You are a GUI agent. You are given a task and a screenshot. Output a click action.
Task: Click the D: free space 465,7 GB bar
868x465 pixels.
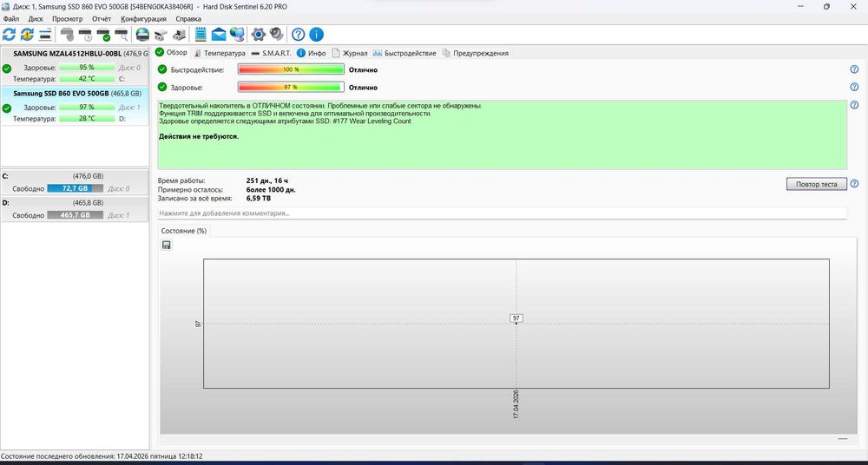pyautogui.click(x=76, y=215)
